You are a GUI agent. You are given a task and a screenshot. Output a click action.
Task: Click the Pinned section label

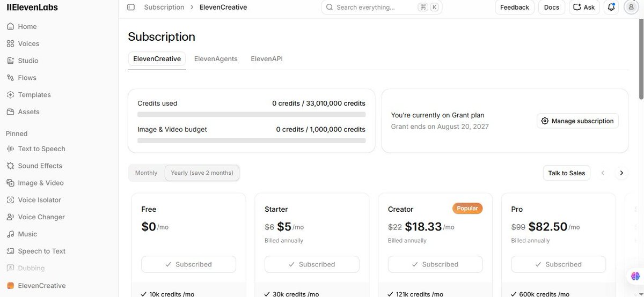tap(17, 133)
